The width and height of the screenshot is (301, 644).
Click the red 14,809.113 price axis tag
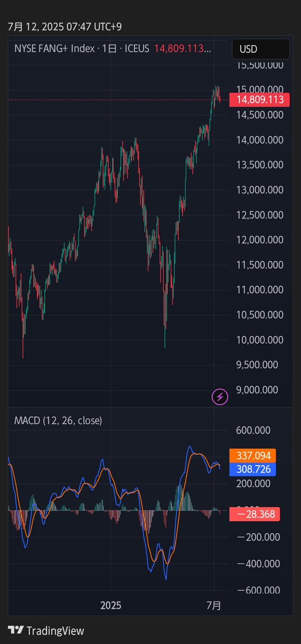tap(259, 100)
